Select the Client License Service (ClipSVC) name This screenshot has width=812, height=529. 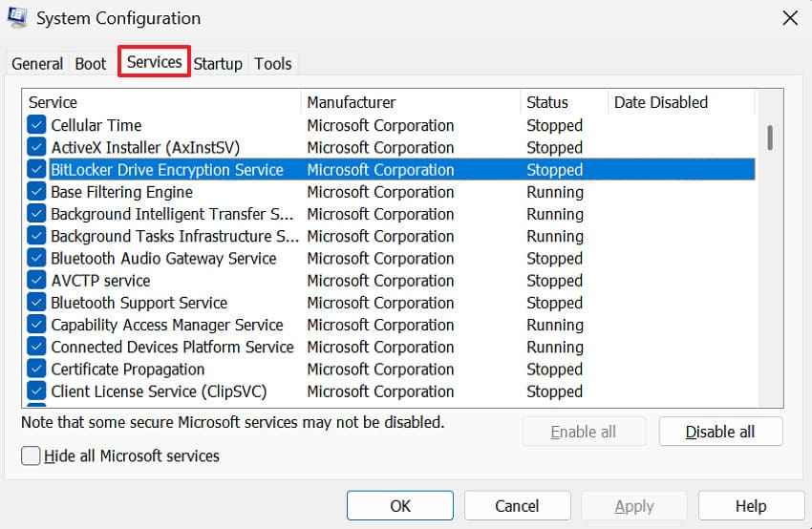(159, 391)
